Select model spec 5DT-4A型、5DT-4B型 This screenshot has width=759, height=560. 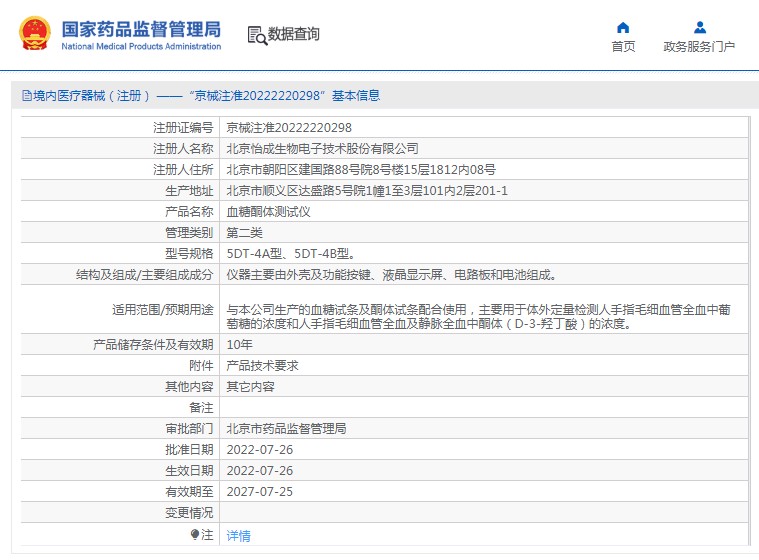click(291, 254)
